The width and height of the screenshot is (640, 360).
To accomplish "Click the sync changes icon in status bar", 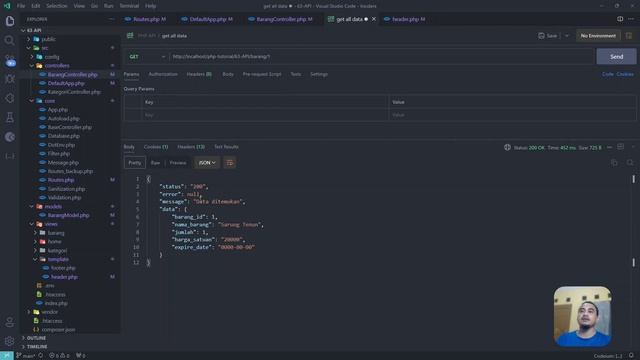I will pos(41,356).
